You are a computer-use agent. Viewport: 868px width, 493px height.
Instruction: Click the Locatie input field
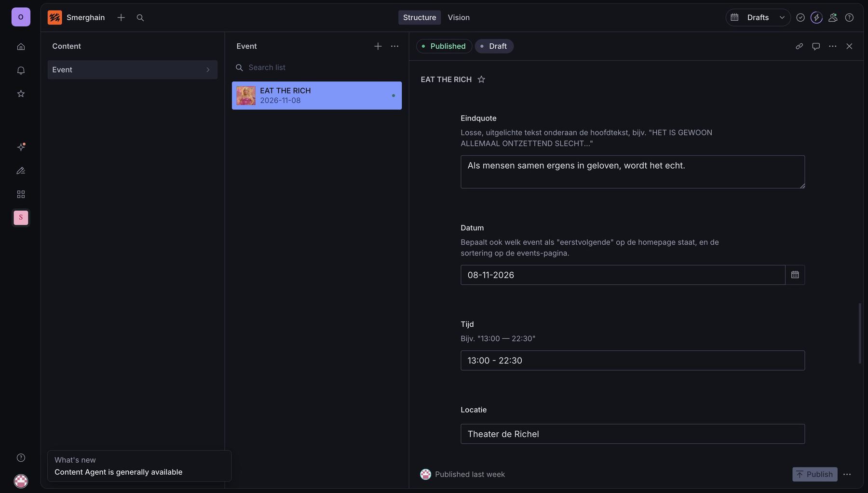coord(633,434)
